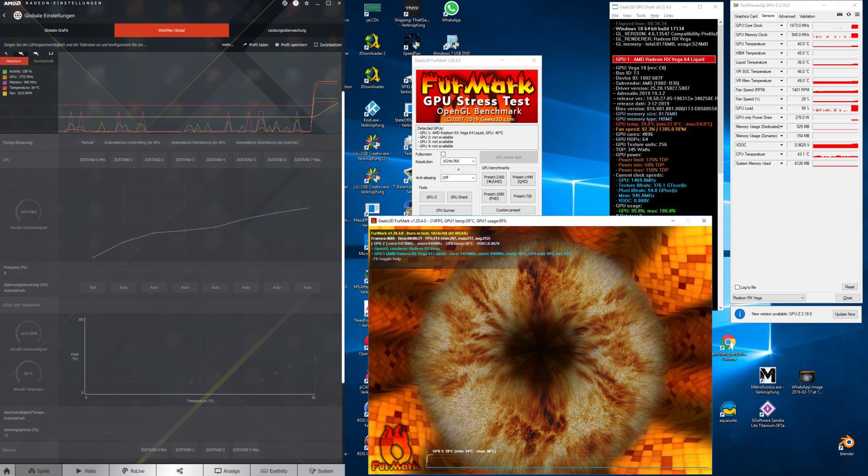Open the upper LiLi USB Creator shortcut
868x476 pixels.
pyautogui.click(x=372, y=147)
